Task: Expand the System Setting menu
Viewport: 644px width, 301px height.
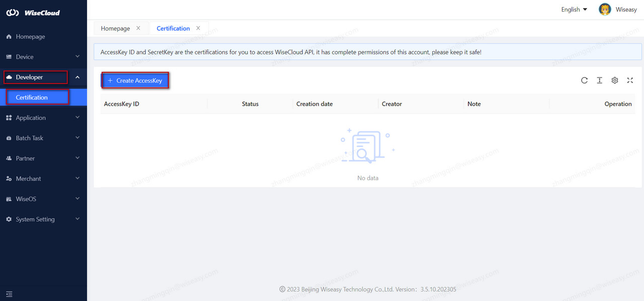Action: coord(43,219)
